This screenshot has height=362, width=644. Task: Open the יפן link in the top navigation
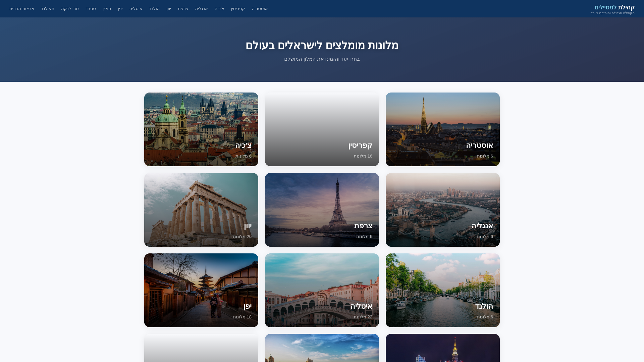click(120, 9)
